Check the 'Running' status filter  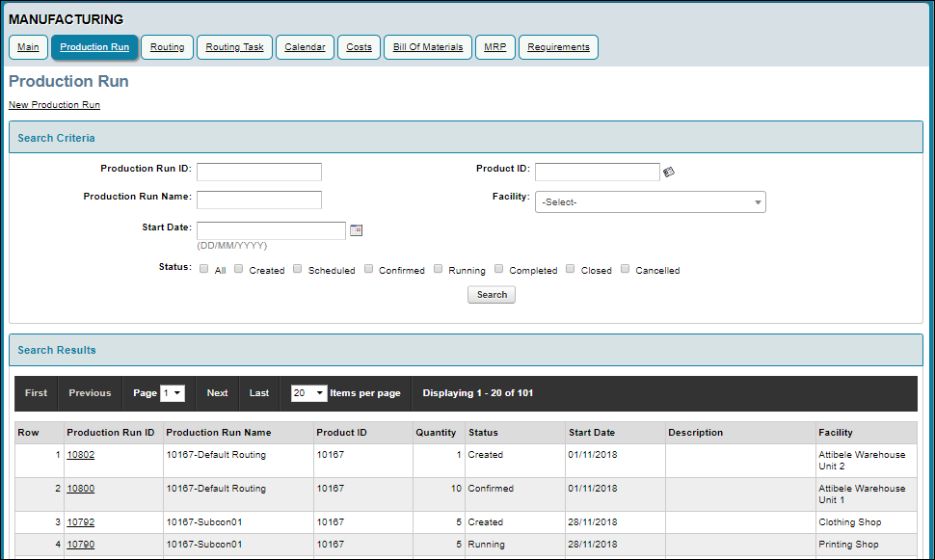pos(438,268)
